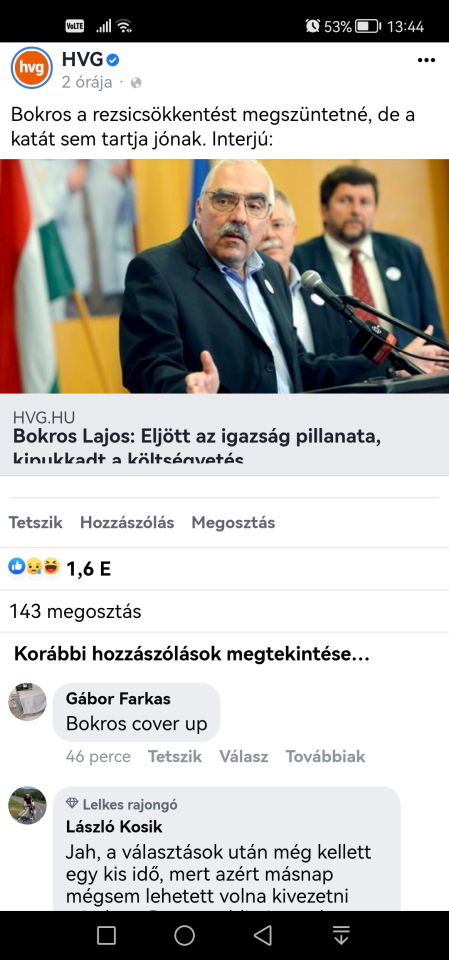Open the three-dot post options menu

pyautogui.click(x=426, y=60)
